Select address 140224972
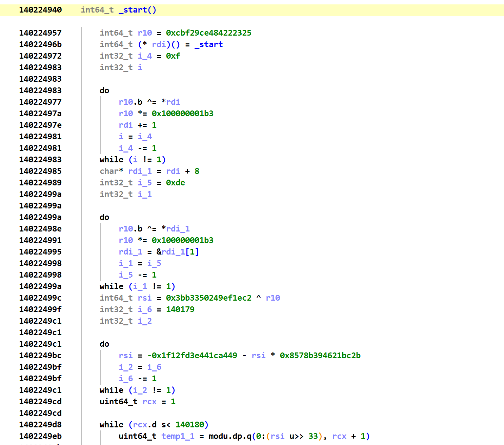The image size is (504, 445). 40,56
